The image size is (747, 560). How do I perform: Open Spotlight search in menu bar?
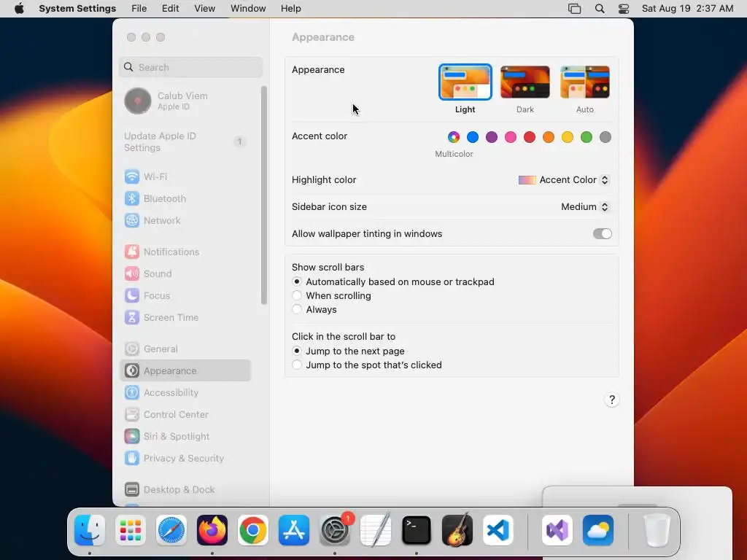[x=600, y=9]
